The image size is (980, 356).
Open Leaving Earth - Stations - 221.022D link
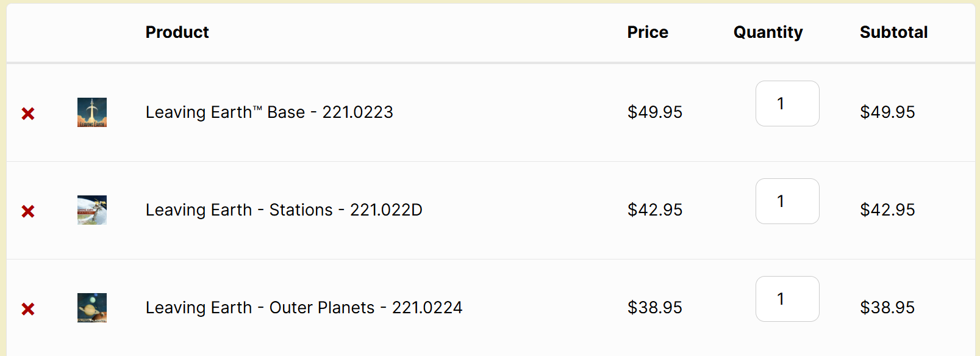(x=284, y=210)
